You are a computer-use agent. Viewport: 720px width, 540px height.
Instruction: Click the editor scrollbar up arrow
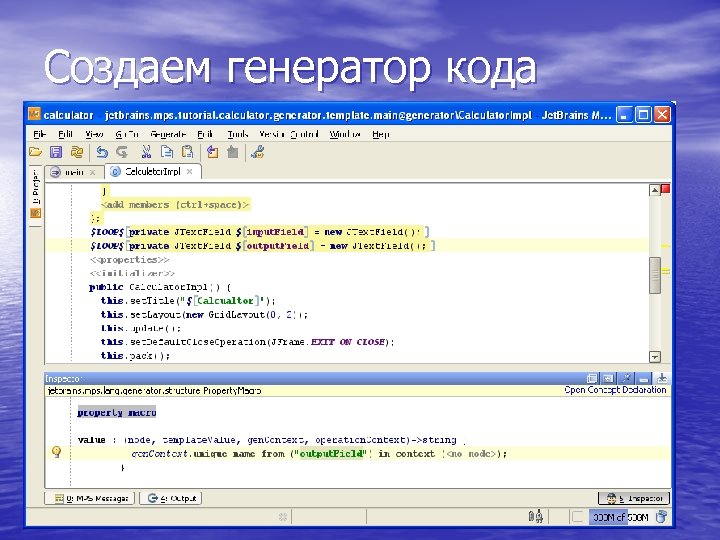tap(655, 190)
